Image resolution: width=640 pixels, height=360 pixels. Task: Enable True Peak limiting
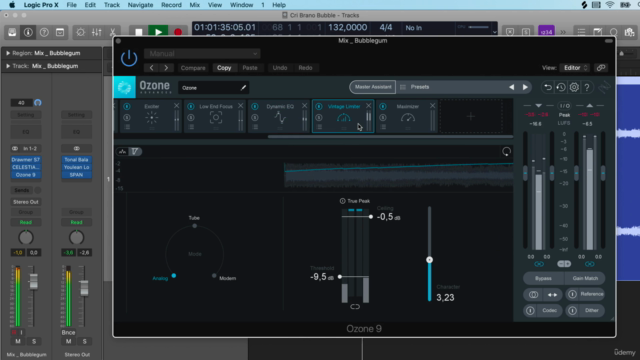click(342, 201)
